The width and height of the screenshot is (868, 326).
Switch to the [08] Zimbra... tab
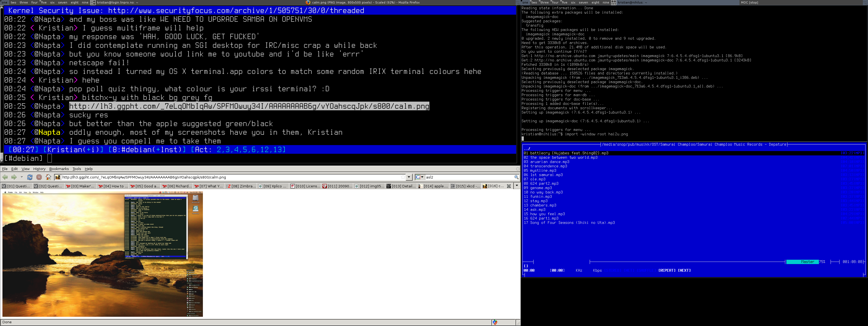pyautogui.click(x=241, y=186)
